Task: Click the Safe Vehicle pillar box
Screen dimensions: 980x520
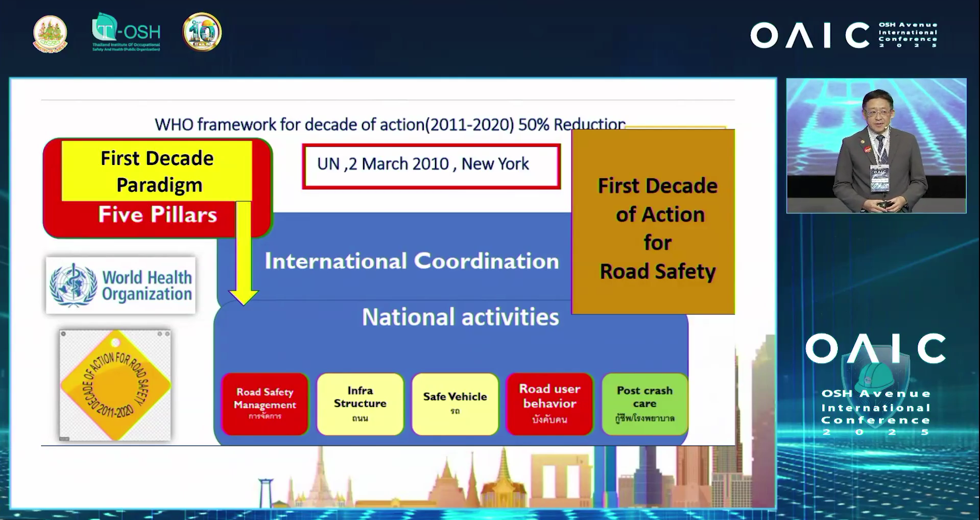Action: click(x=455, y=404)
